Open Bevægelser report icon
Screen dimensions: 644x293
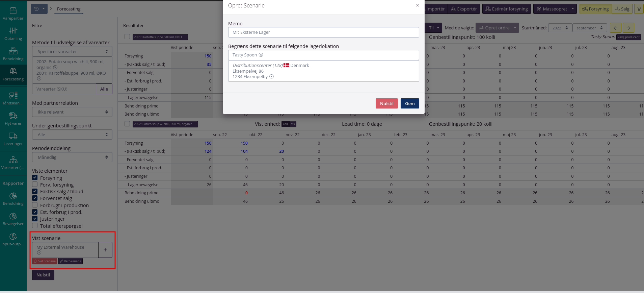pos(13,219)
